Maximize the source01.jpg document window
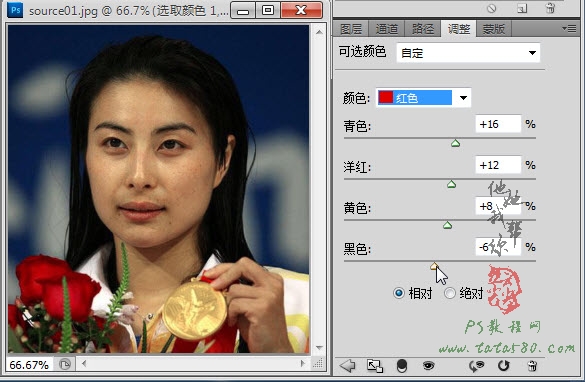585x382 pixels. pos(268,10)
